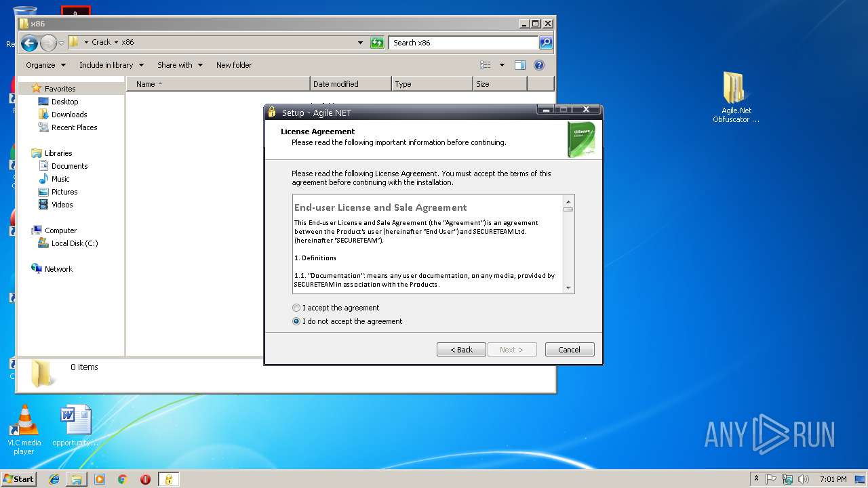Sort by Size column
868x488 pixels.
coord(500,84)
